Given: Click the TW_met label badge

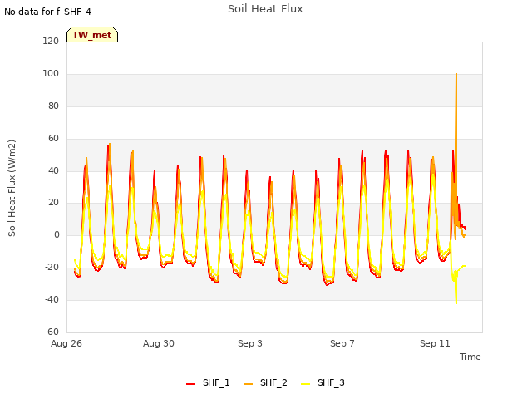Looking at the screenshot, I should (92, 35).
